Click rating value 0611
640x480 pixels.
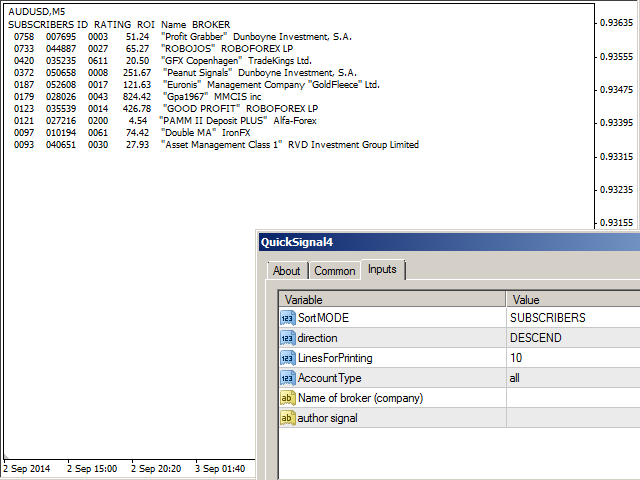point(98,61)
